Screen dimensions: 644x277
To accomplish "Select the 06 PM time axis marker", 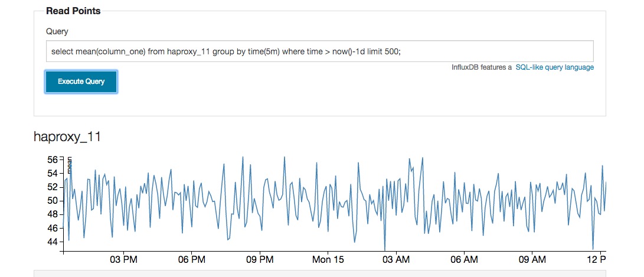I will click(x=191, y=260).
